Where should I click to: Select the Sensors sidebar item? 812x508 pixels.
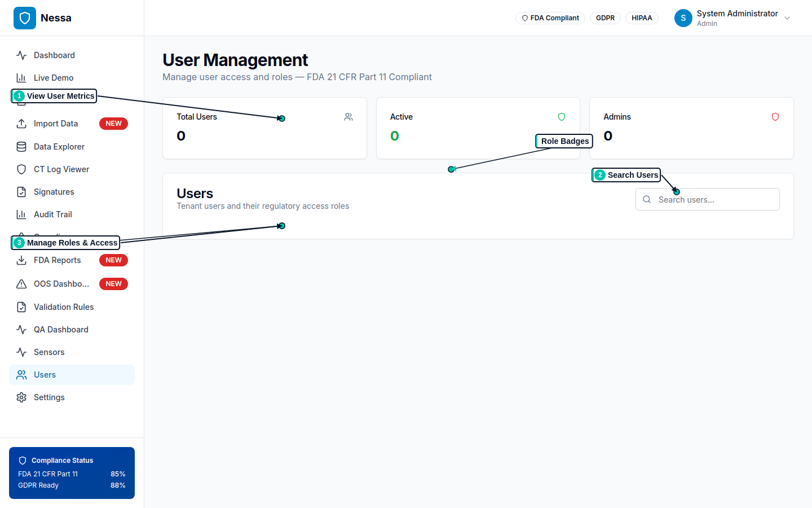pyautogui.click(x=48, y=352)
